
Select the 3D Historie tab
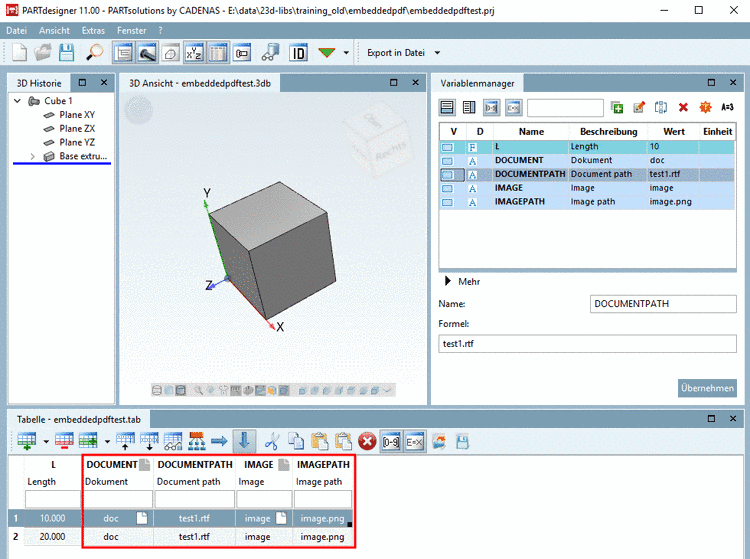39,83
